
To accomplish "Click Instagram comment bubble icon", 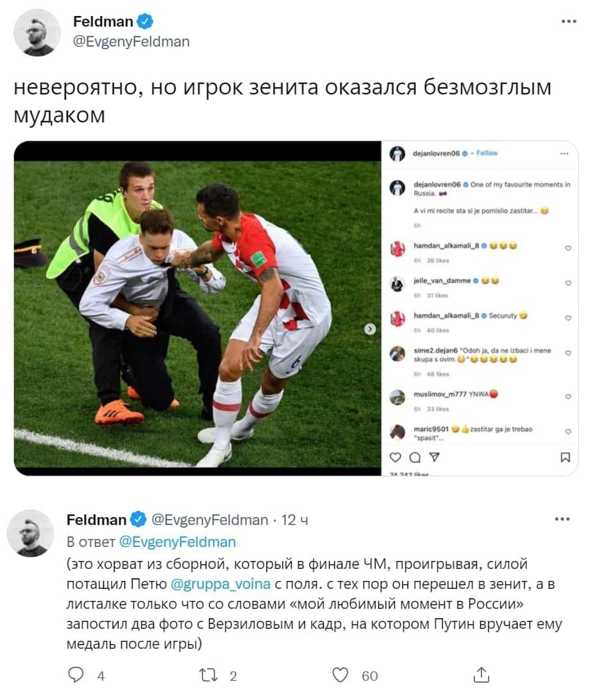I will (x=415, y=457).
